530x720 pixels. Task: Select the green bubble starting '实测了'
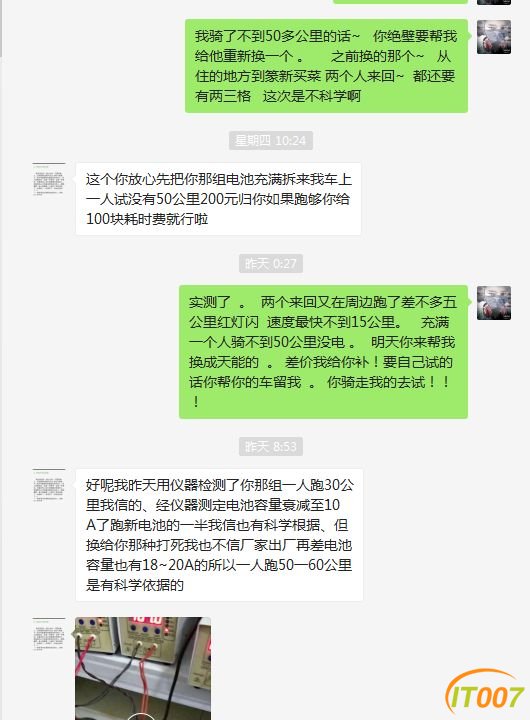323,352
